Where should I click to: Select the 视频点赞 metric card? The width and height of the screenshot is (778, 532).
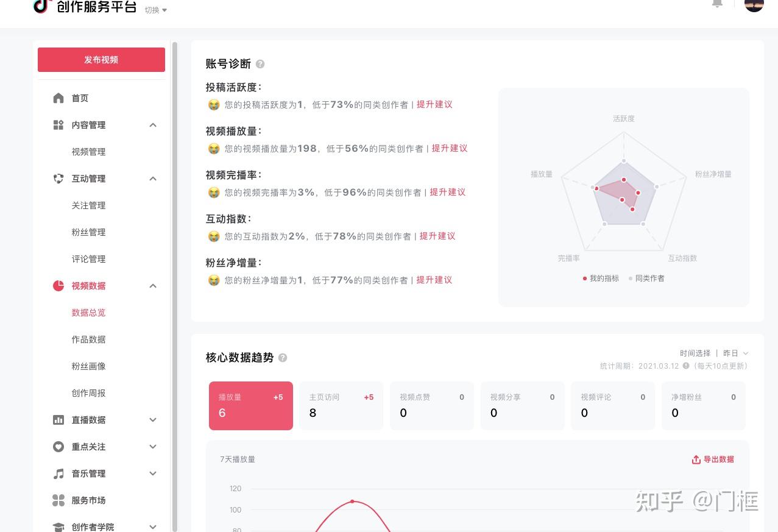click(432, 406)
